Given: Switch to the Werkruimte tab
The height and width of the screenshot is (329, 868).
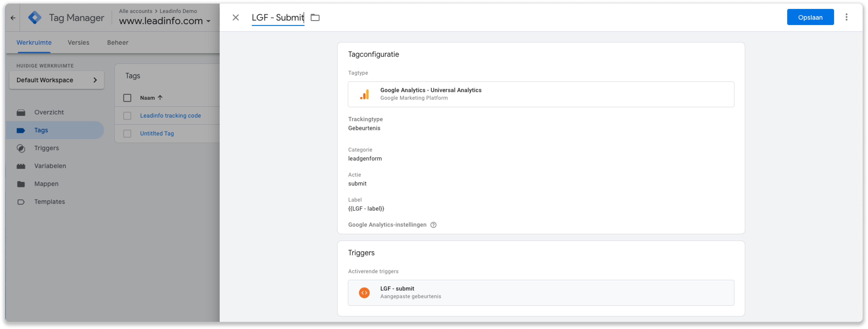Looking at the screenshot, I should (34, 42).
